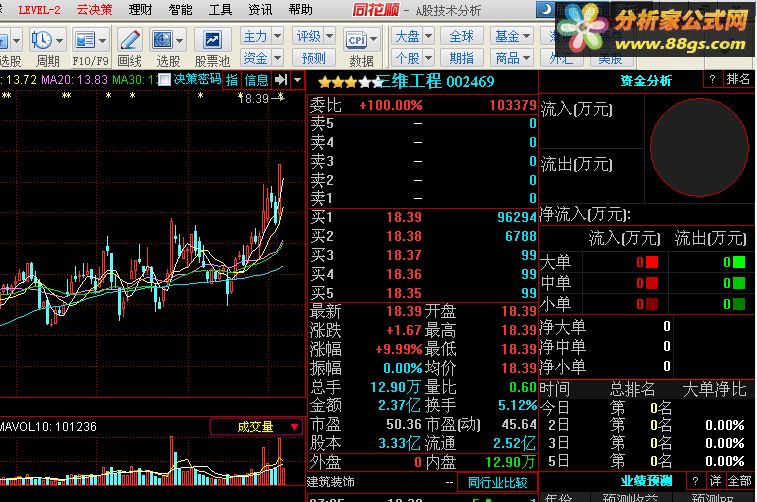Click the 指 tab above chart

click(232, 80)
